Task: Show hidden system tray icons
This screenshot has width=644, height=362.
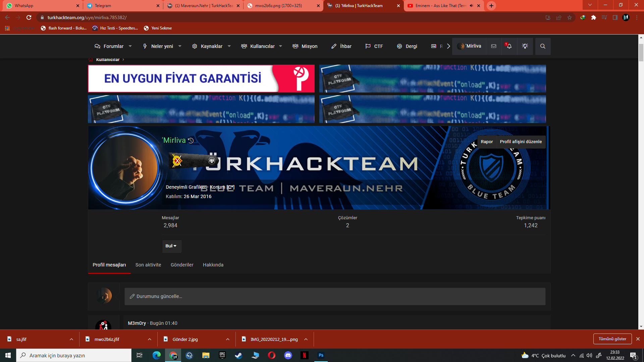Action: 573,356
